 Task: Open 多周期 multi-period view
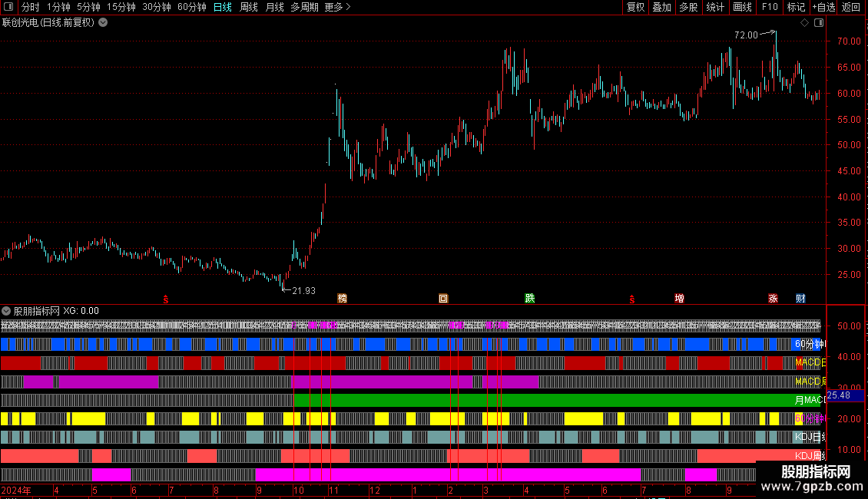click(304, 7)
